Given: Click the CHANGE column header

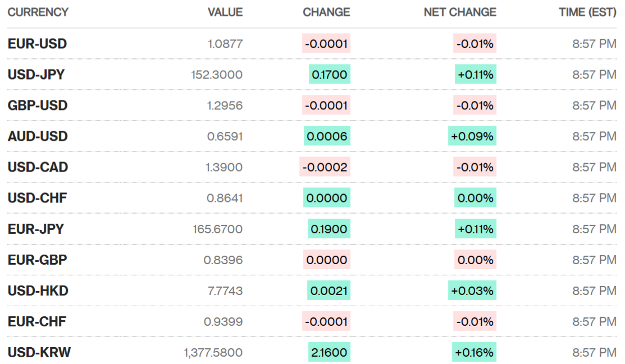Looking at the screenshot, I should 326,12.
